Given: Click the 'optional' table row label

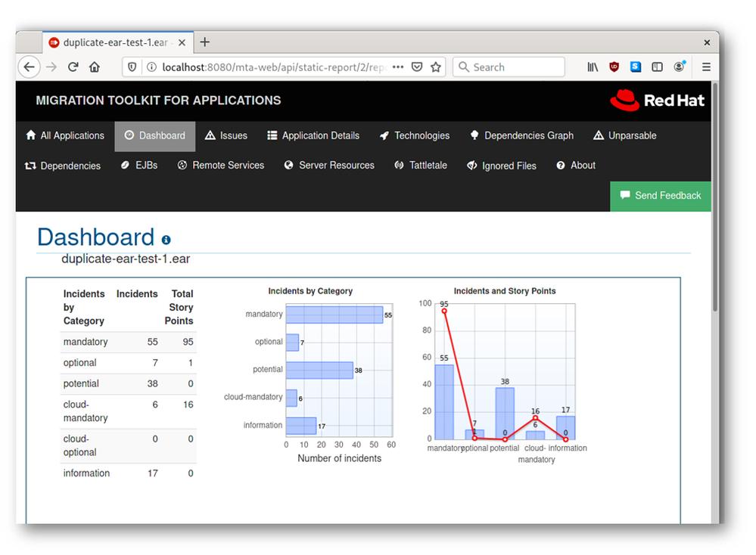Looking at the screenshot, I should (x=79, y=363).
